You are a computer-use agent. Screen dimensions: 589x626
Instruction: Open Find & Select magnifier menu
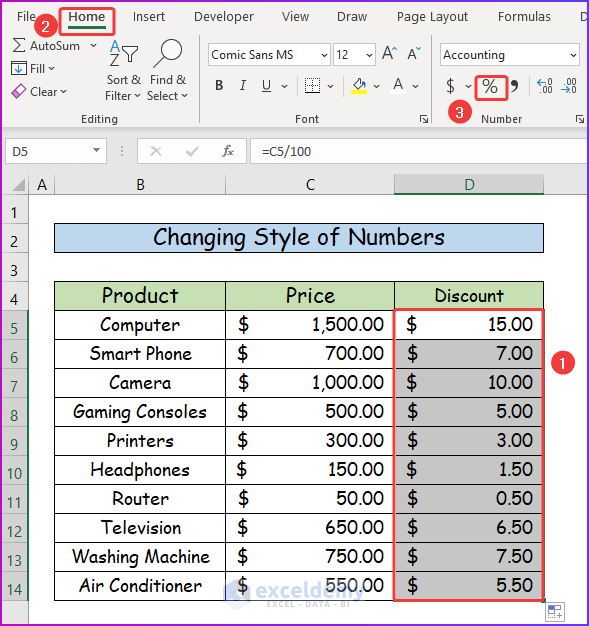[168, 70]
